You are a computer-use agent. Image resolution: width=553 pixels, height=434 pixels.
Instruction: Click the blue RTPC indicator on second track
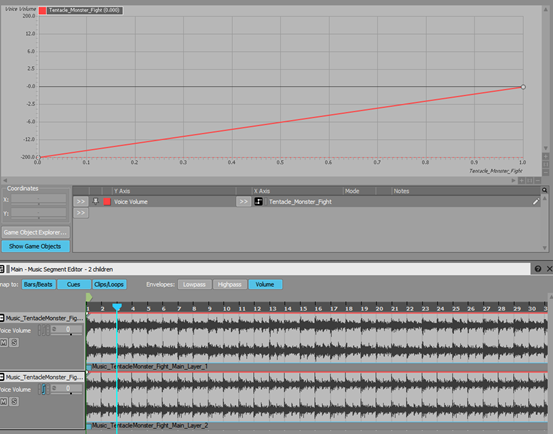coord(44,389)
